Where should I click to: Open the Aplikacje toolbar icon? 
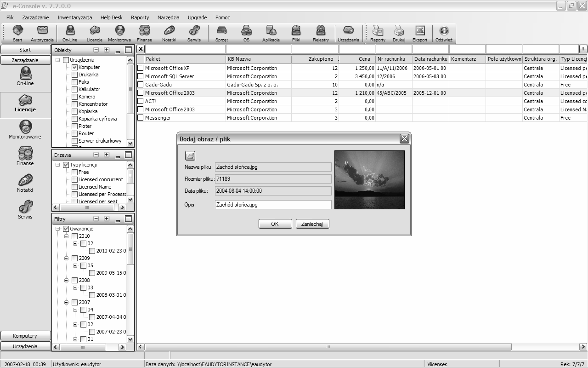click(271, 34)
